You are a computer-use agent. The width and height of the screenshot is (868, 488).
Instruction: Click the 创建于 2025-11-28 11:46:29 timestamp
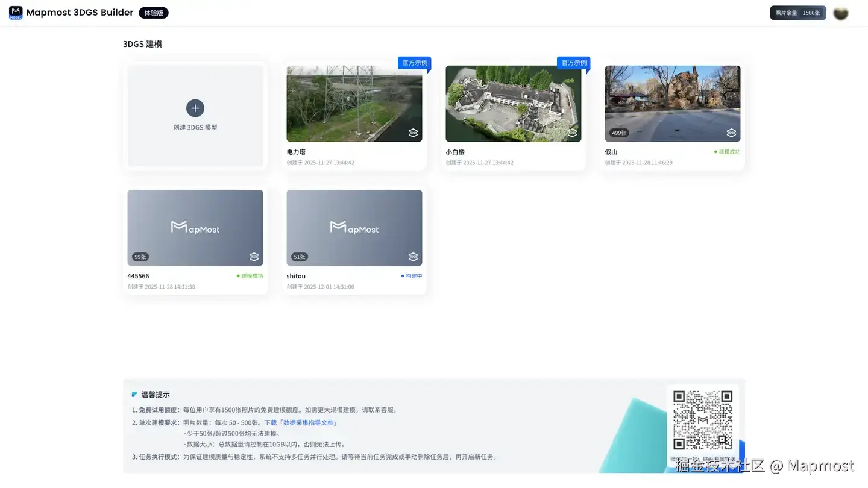(x=639, y=163)
